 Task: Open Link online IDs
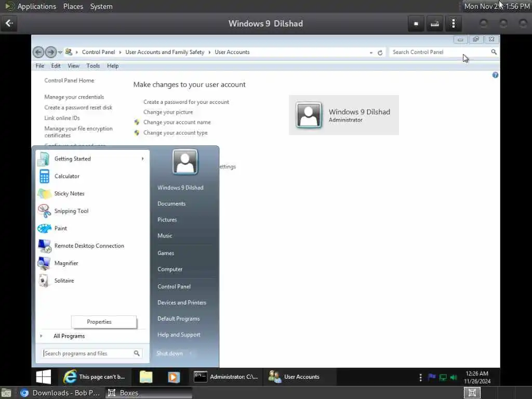62,118
